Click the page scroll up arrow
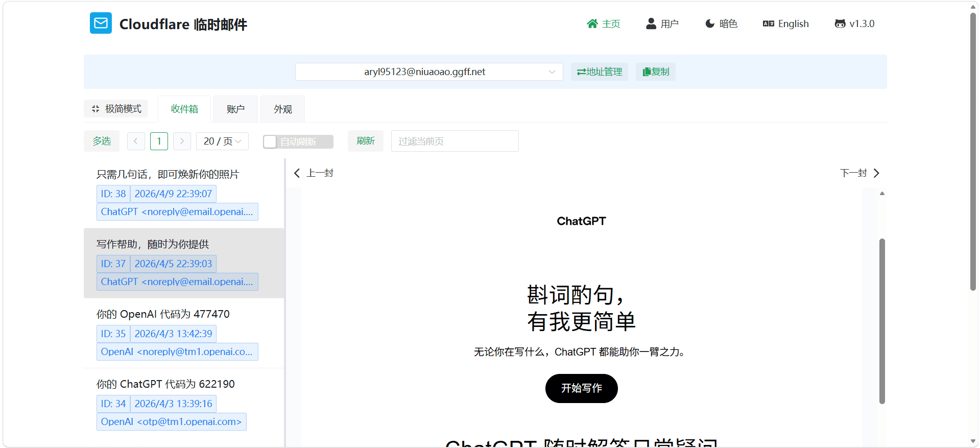980x448 pixels. 973,7
